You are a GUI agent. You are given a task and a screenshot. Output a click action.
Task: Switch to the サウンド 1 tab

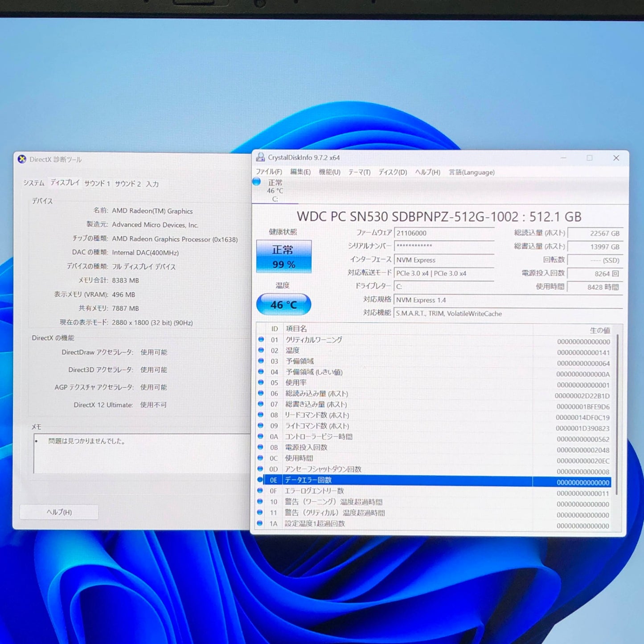[97, 183]
